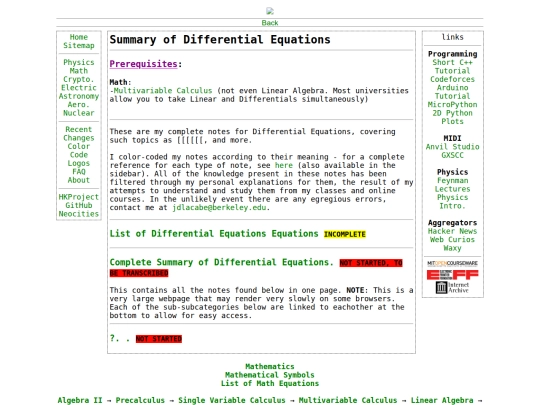Open the GXSCC link

452,155
